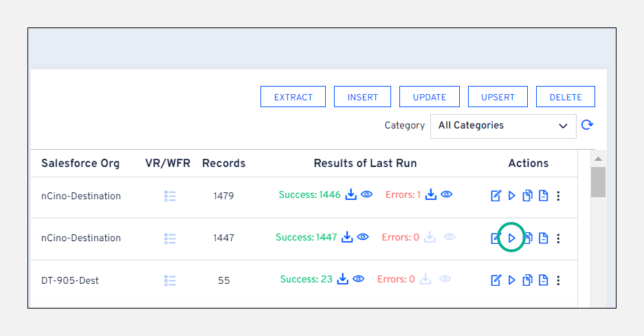
Task: Click the UPSERT button
Action: click(498, 97)
